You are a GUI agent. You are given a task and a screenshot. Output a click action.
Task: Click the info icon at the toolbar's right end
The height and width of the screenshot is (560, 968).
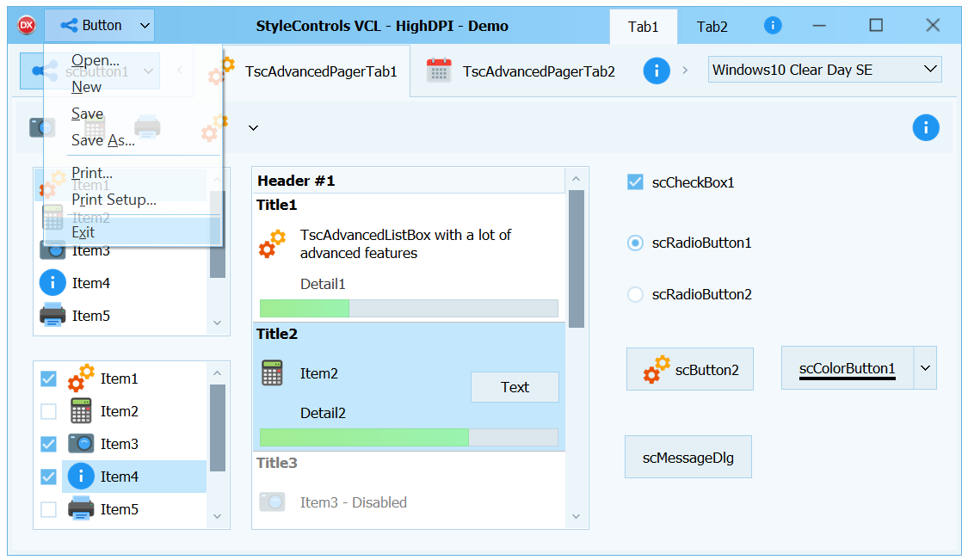click(x=925, y=128)
